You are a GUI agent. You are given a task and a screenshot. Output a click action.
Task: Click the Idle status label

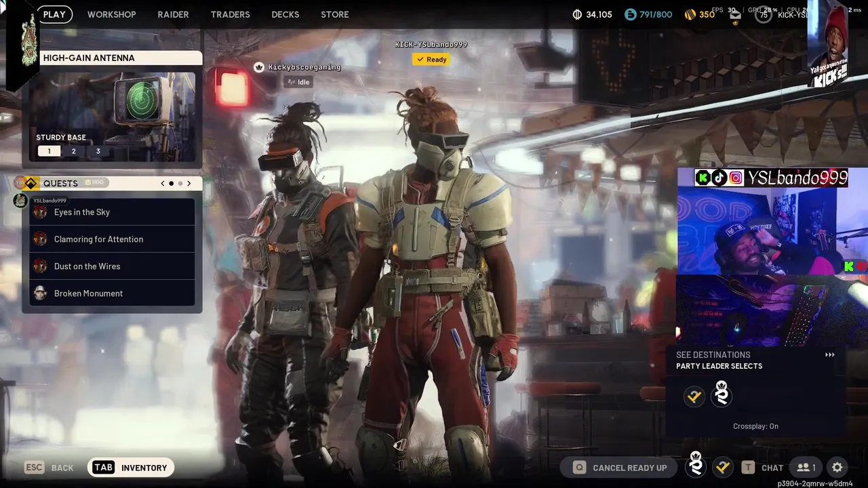[298, 82]
